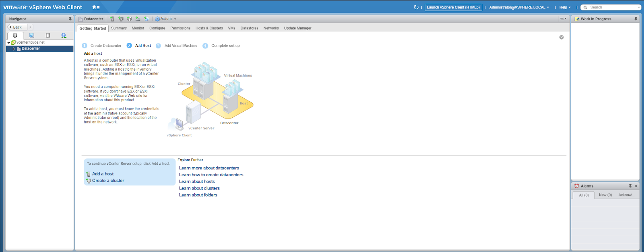644x252 pixels.
Task: Click the Datacenter title icon
Action: 80,19
